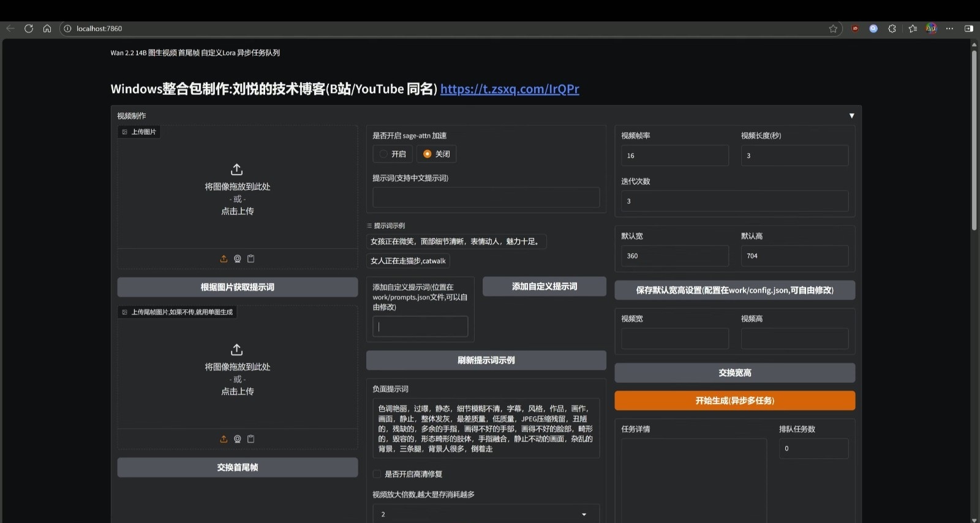Click clipboard icon under tail frame upload
This screenshot has height=523, width=980.
(251, 439)
